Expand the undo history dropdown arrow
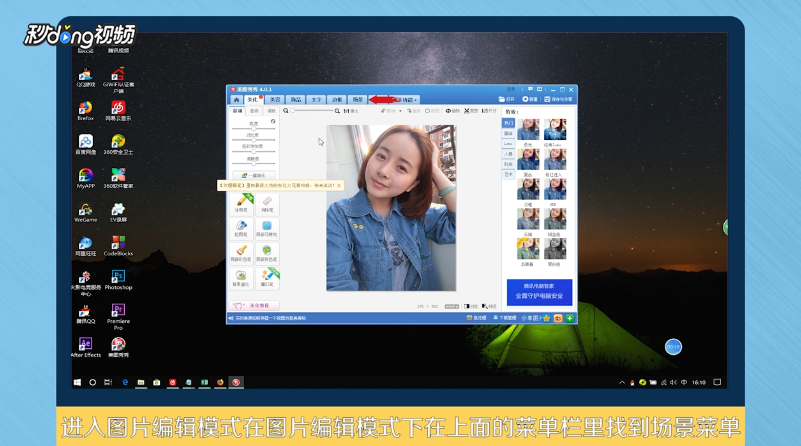 click(x=400, y=111)
